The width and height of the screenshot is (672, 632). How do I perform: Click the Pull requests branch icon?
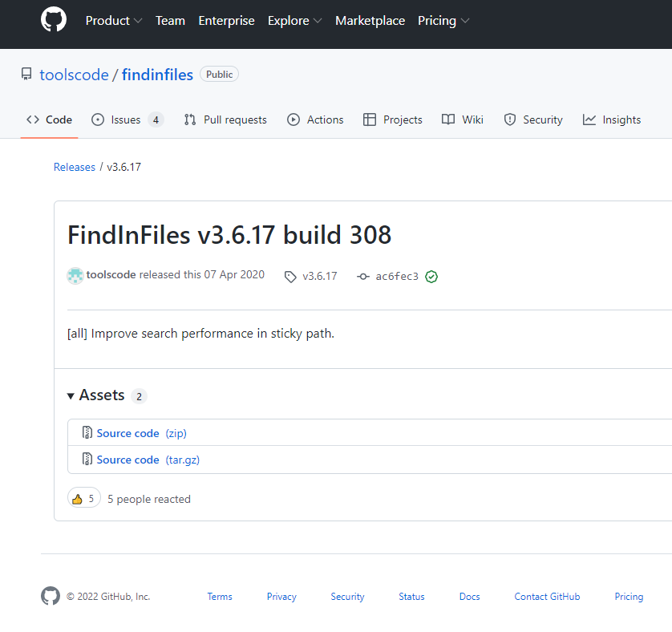pos(190,120)
